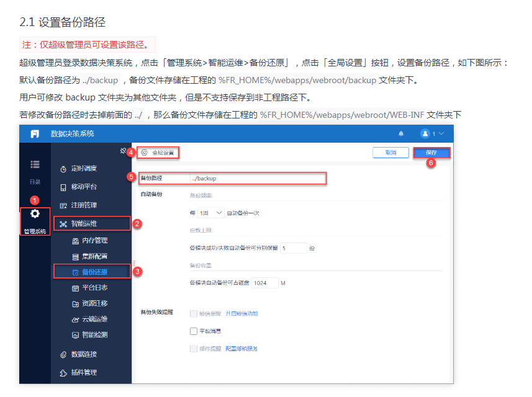Viewport: 532px width, 397px height.
Task: Click the 集群配置 server icon
Action: [x=75, y=257]
